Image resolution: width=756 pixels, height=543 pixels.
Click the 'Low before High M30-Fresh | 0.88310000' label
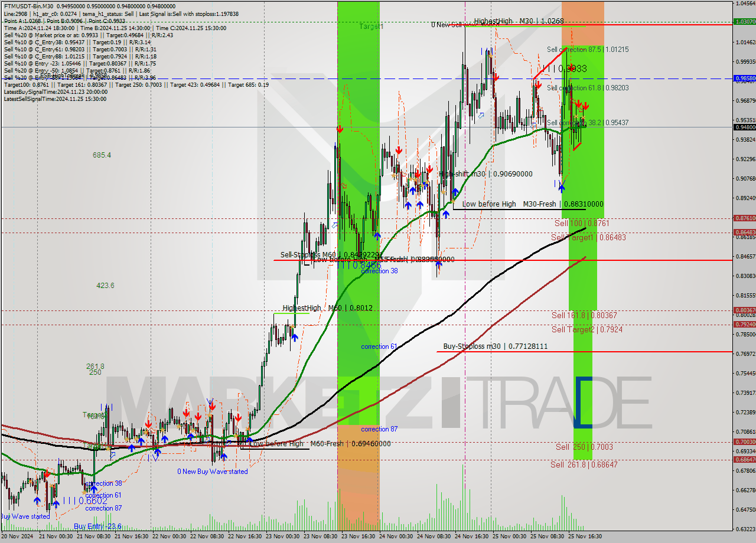(x=533, y=204)
